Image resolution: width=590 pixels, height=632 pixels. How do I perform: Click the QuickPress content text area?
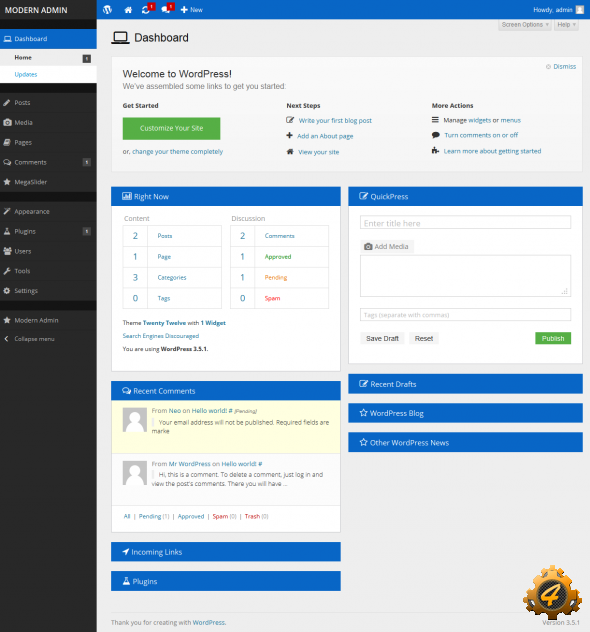click(x=465, y=276)
